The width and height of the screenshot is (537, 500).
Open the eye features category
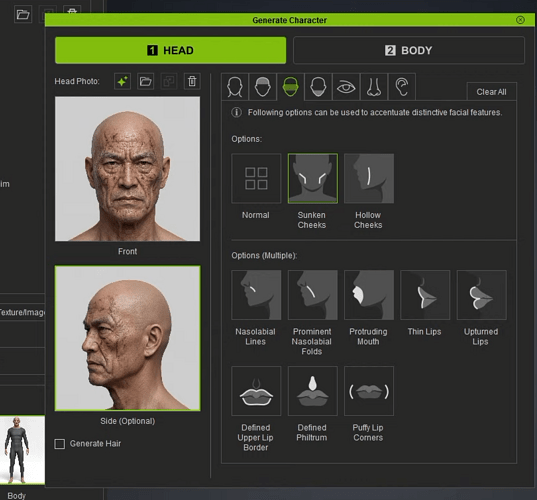click(x=346, y=87)
